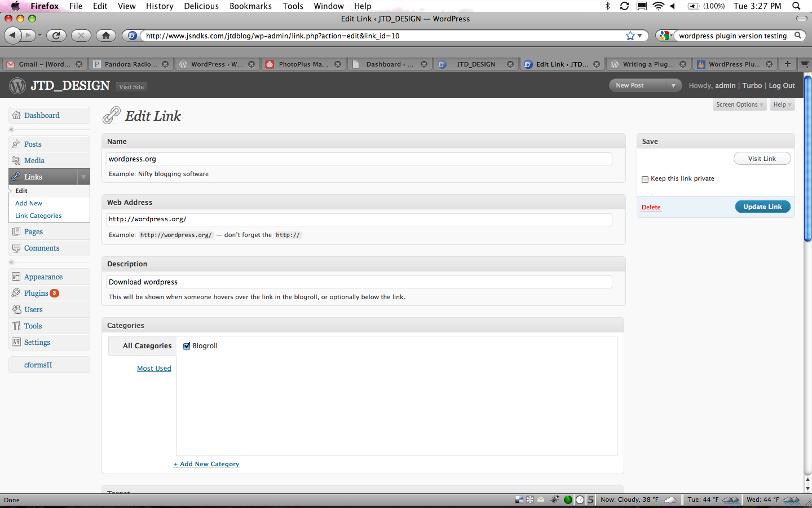Expand the Help panel
This screenshot has width=812, height=508.
point(782,104)
